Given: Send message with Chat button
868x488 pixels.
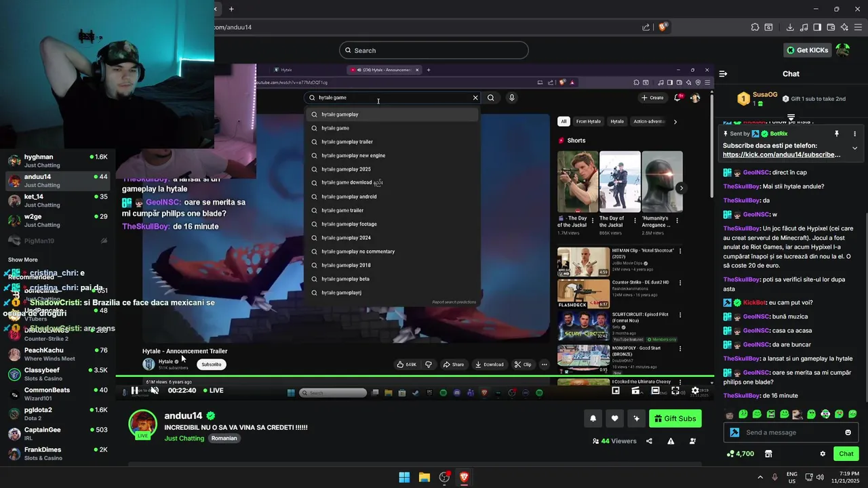Looking at the screenshot, I should pyautogui.click(x=846, y=454).
